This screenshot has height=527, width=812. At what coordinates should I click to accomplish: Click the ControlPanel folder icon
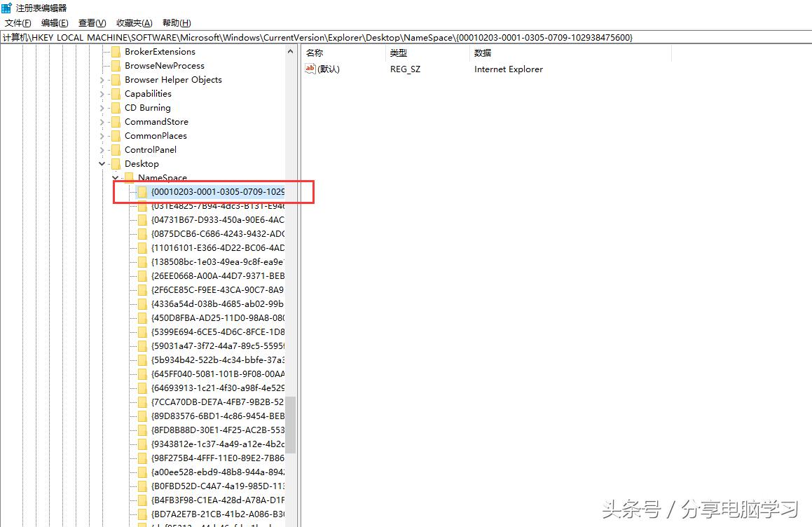[116, 149]
